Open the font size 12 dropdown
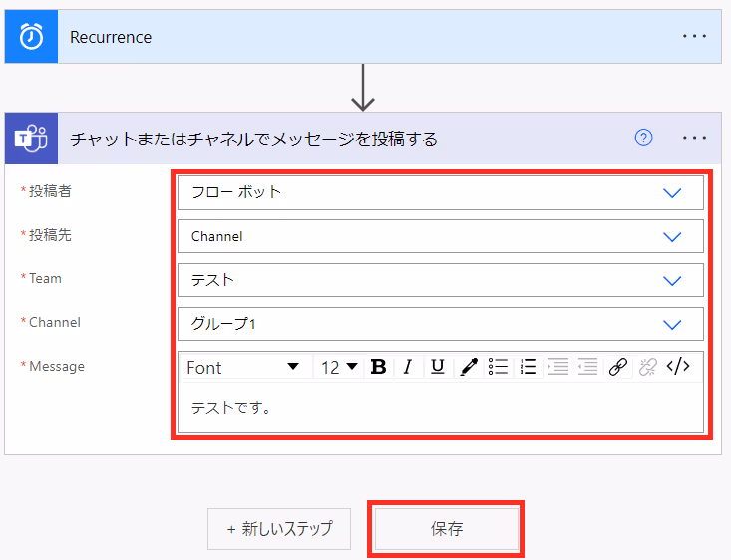Image resolution: width=731 pixels, height=560 pixels. point(340,367)
